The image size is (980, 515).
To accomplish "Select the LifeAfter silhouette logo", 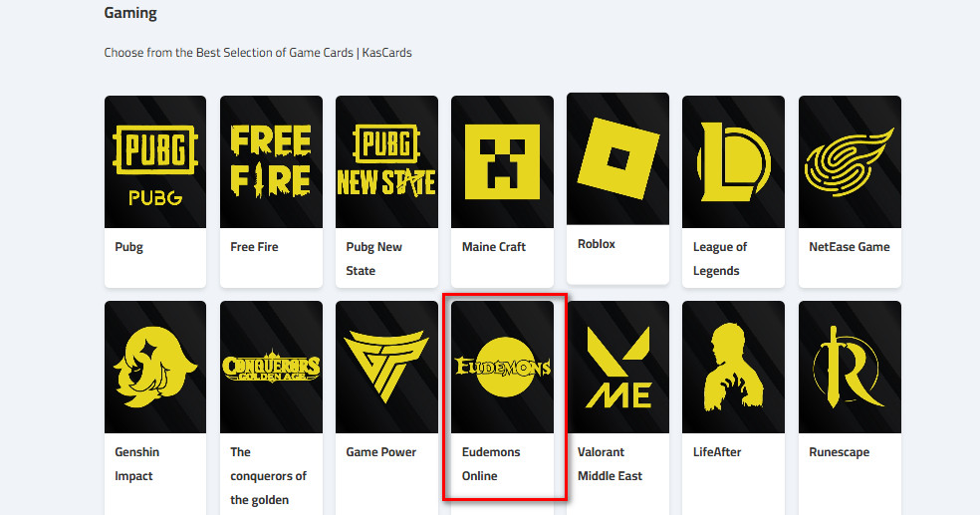I will coord(733,367).
